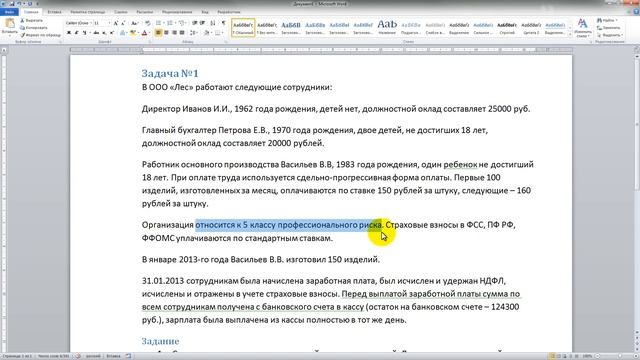Open the Файл (File) tab
The width and height of the screenshot is (640, 360).
[9, 12]
